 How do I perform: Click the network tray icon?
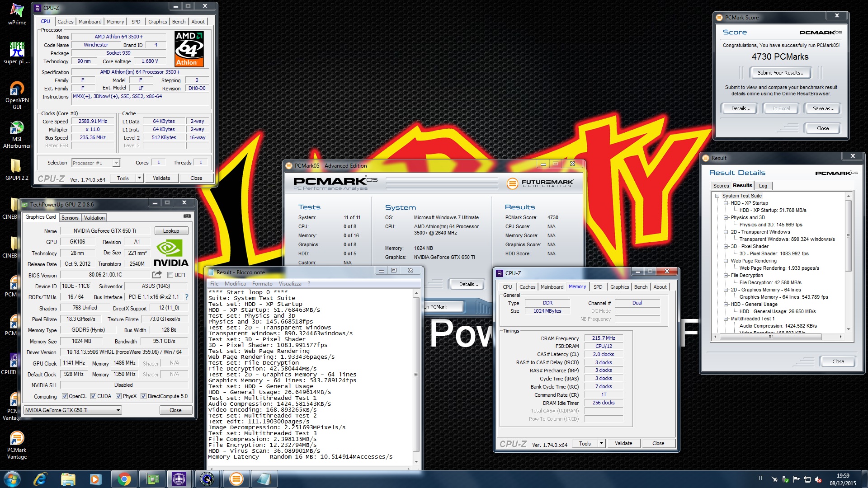click(807, 479)
